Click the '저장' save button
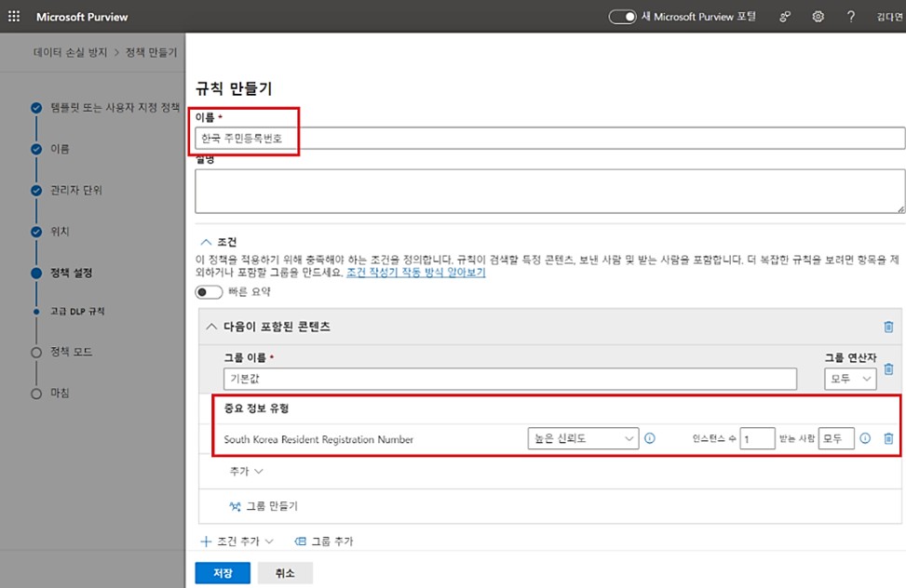 (222, 572)
